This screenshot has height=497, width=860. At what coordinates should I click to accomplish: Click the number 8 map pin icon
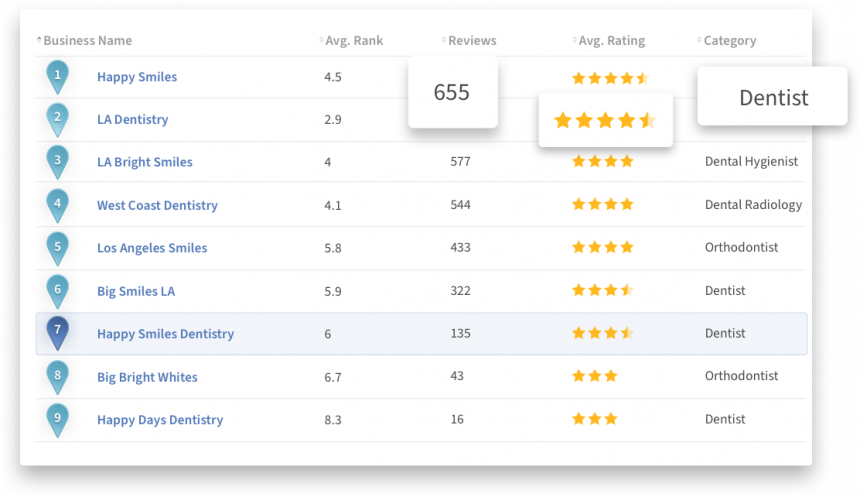[58, 376]
